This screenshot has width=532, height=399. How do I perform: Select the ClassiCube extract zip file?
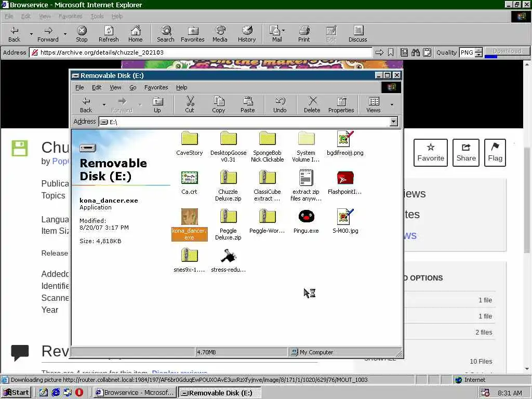pos(268,186)
